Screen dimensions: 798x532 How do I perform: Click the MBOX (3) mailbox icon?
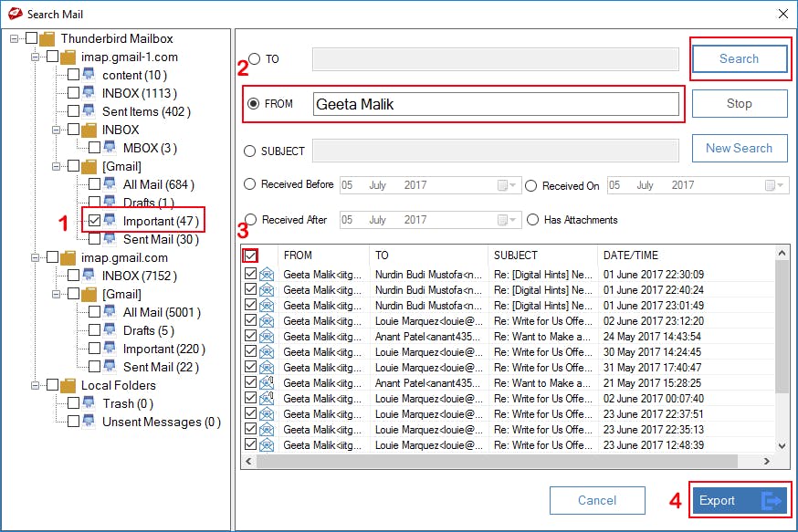pos(110,148)
